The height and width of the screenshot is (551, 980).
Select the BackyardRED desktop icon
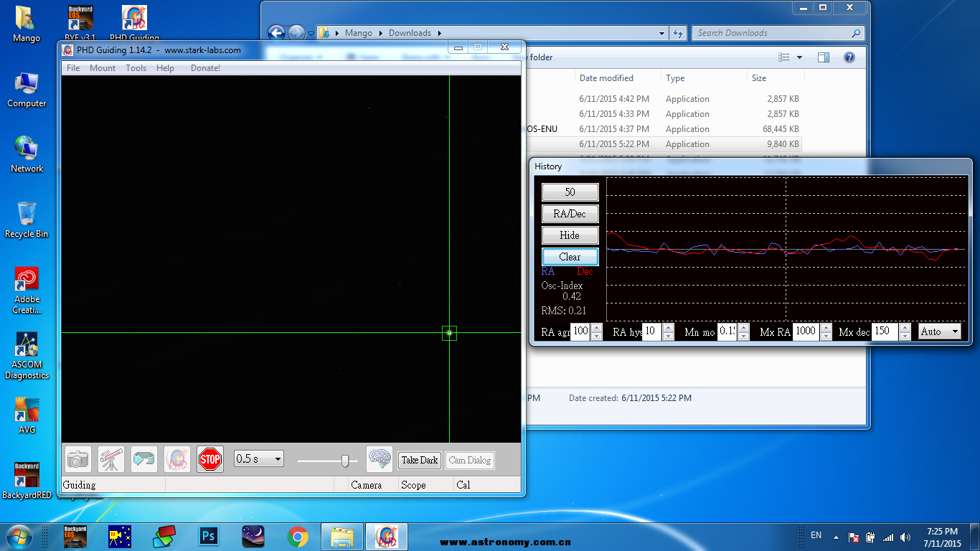coord(27,481)
